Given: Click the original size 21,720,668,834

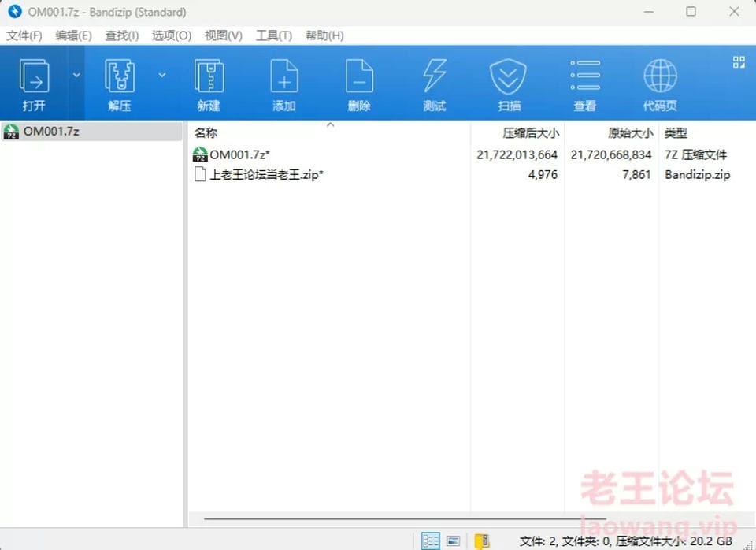Looking at the screenshot, I should coord(611,155).
